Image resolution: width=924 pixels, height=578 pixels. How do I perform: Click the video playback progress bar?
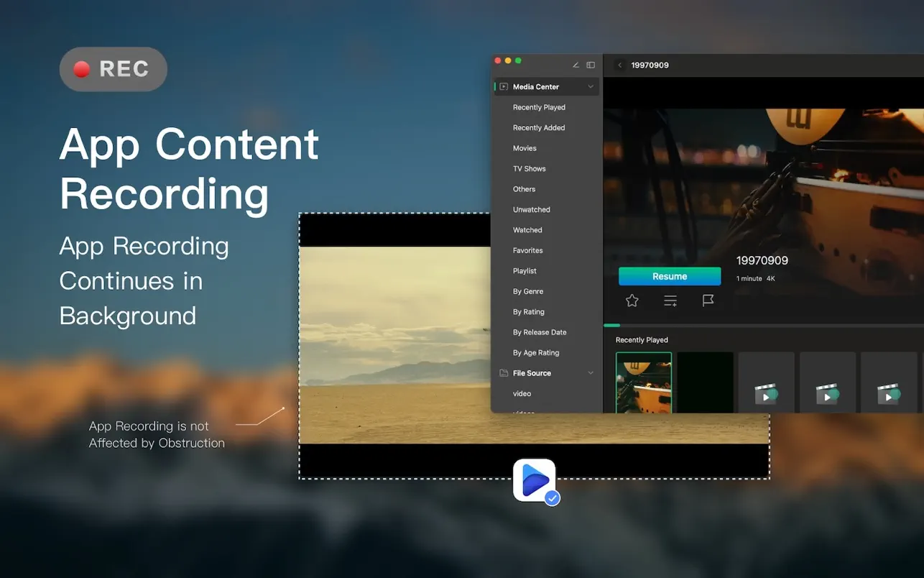763,326
